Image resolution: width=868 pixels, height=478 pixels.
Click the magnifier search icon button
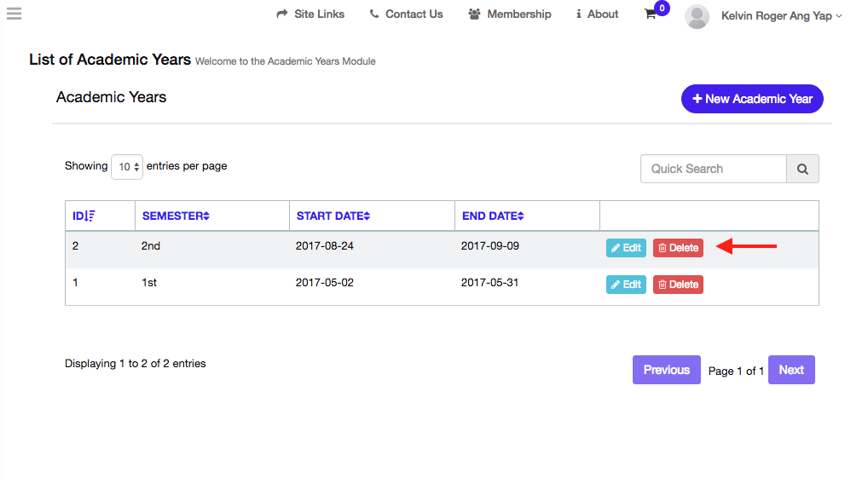click(802, 169)
